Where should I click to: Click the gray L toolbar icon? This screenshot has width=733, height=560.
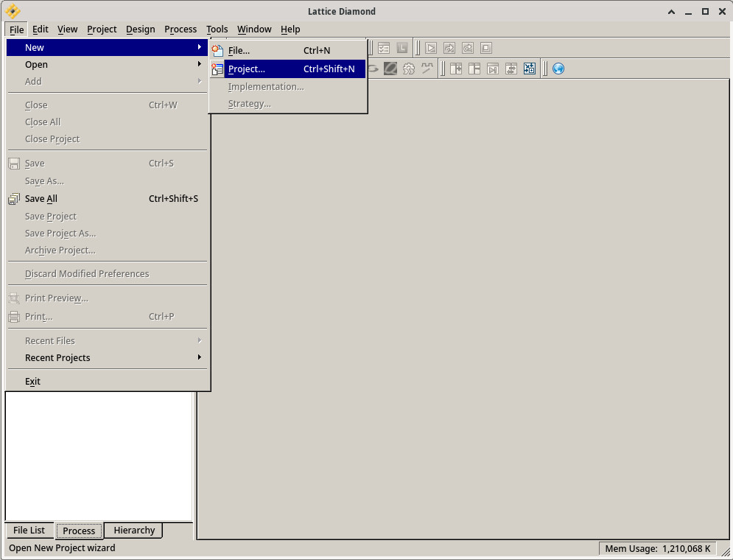(402, 48)
